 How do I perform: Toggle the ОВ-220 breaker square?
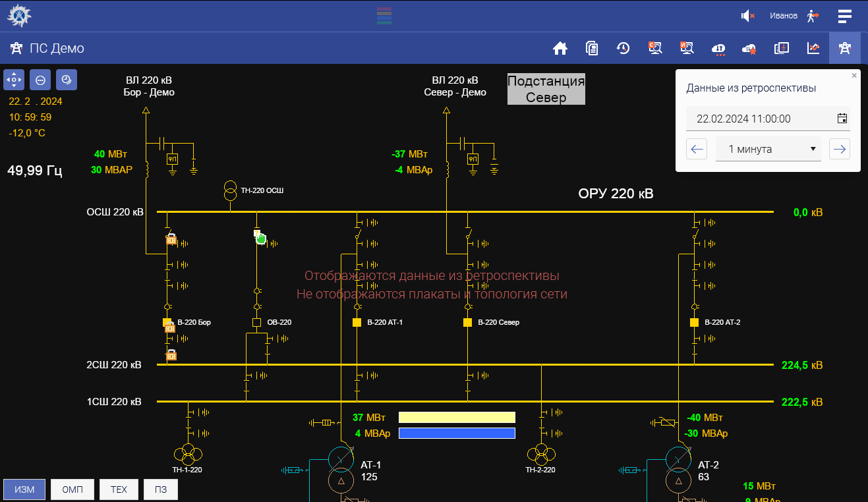256,323
